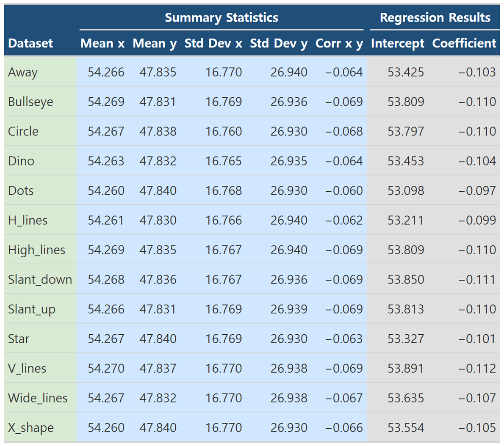The height and width of the screenshot is (446, 504).
Task: Select V_lines coefficient cell −0.112
Action: [477, 369]
